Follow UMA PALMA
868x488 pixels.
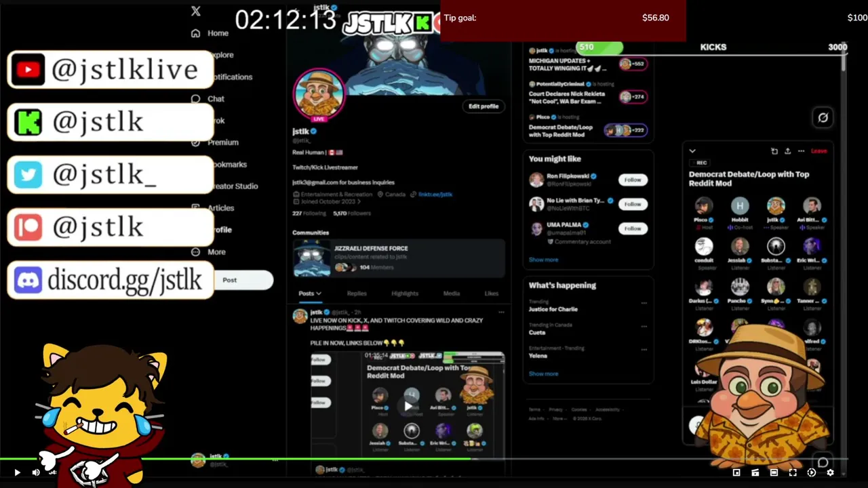633,228
